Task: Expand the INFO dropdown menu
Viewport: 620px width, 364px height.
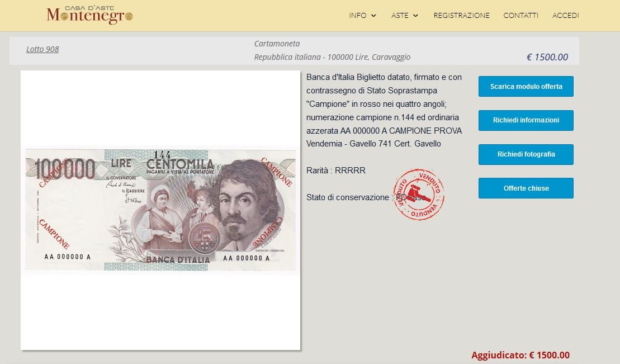Action: click(363, 16)
